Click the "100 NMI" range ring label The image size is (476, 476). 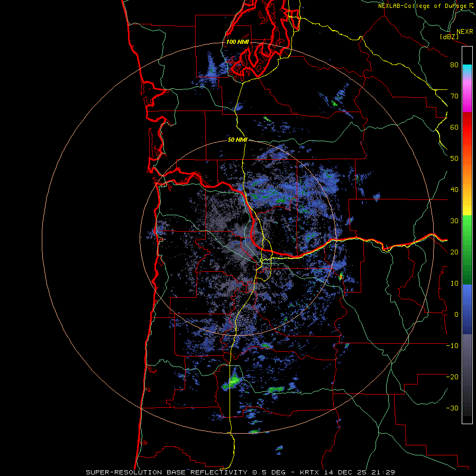point(237,42)
